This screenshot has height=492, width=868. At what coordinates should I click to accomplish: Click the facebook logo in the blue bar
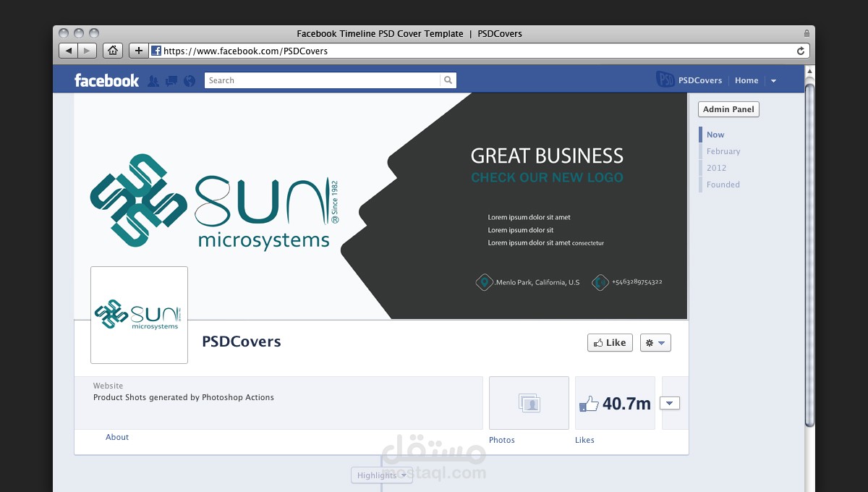106,80
